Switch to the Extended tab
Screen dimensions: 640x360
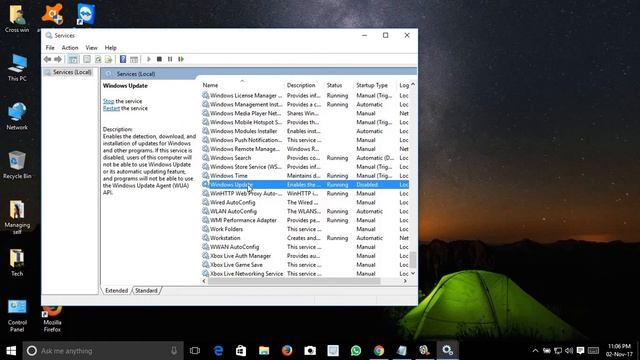(116, 291)
